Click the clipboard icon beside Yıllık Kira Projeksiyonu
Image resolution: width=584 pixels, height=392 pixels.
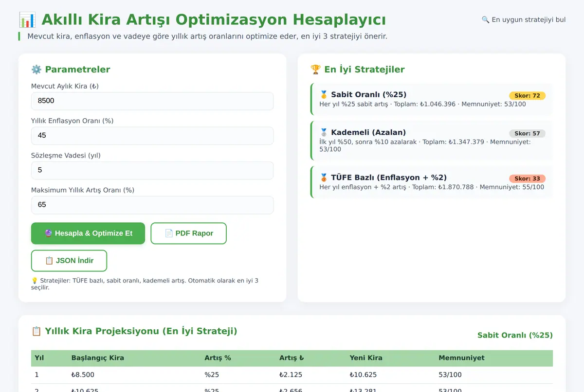[36, 331]
